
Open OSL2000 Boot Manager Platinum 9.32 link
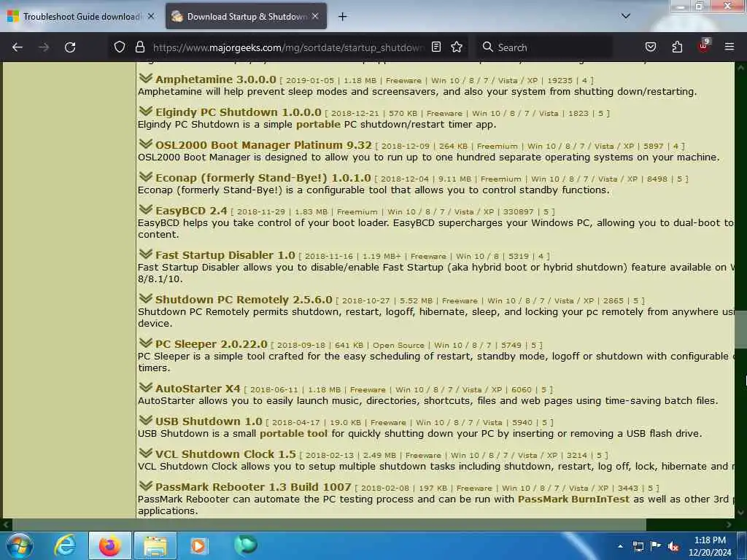coord(263,145)
